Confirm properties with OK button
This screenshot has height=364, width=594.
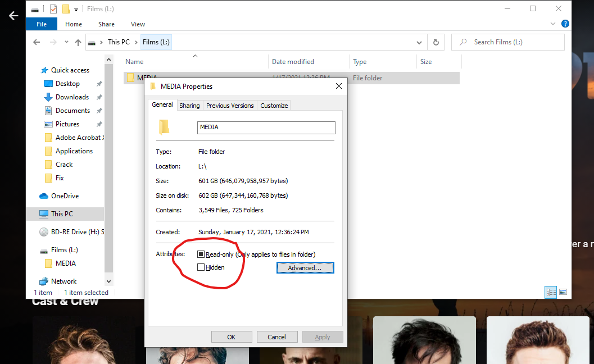click(x=232, y=336)
